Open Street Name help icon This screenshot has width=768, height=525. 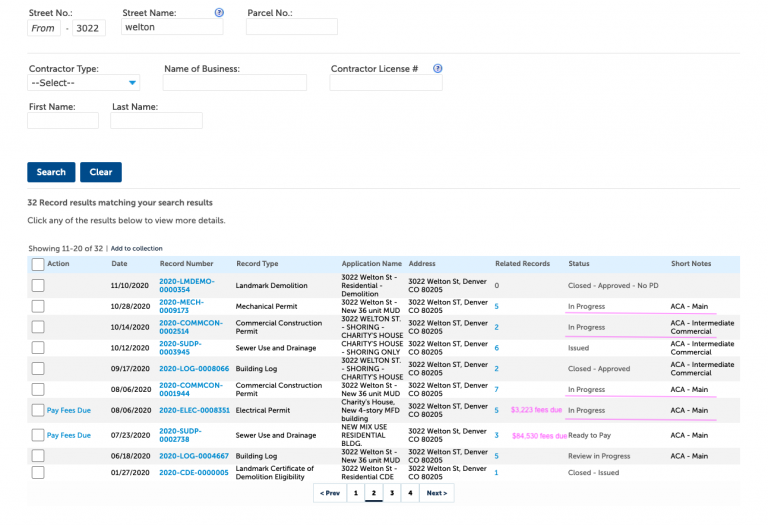click(219, 13)
